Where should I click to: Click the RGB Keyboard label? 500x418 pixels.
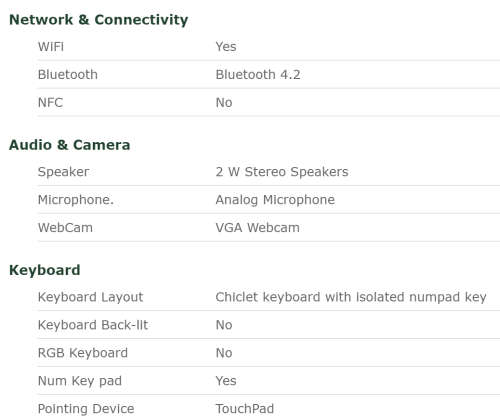[x=83, y=353]
